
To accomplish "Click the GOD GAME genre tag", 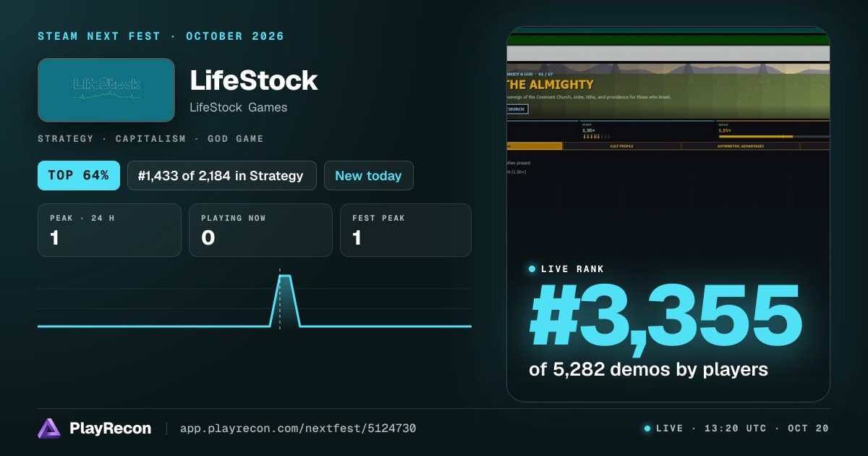I will 236,138.
